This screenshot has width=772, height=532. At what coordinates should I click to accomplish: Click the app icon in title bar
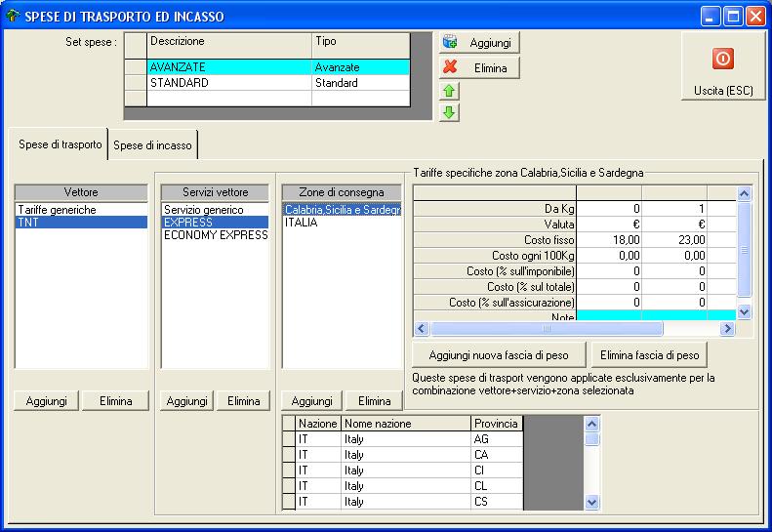coord(13,16)
